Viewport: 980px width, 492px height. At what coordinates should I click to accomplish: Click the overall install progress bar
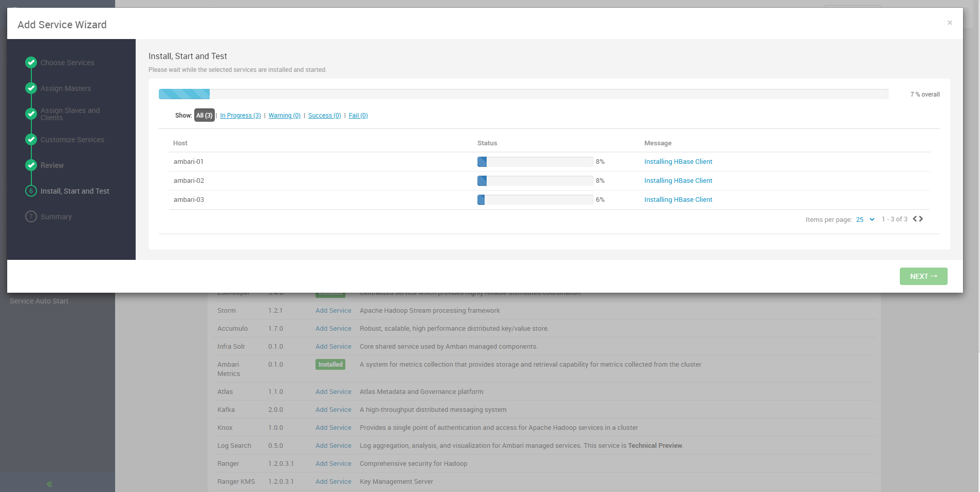(524, 94)
